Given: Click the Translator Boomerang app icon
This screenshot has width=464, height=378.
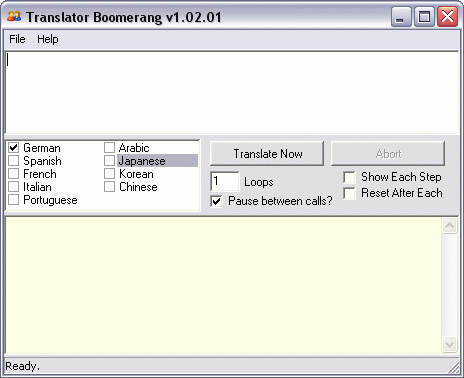Looking at the screenshot, I should tap(14, 16).
